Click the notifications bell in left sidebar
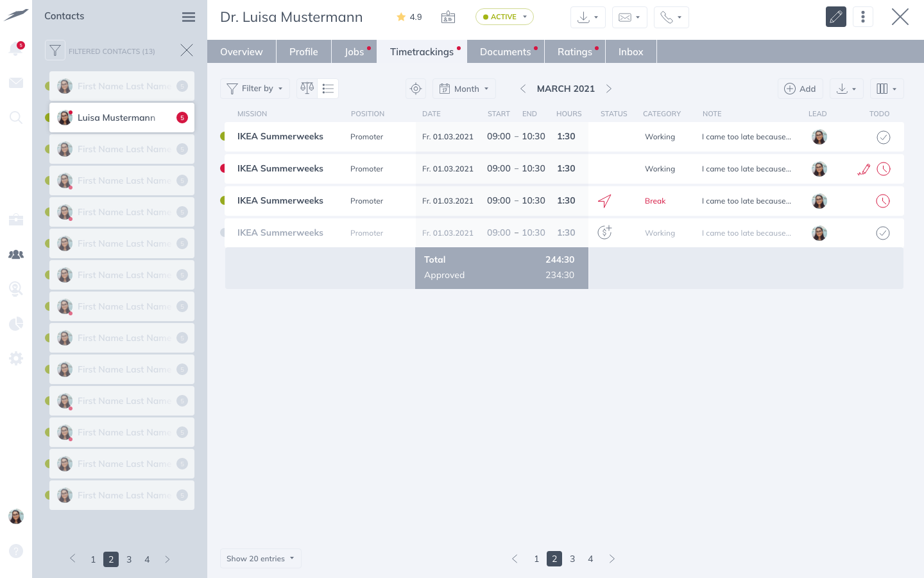924x578 pixels. click(15, 49)
